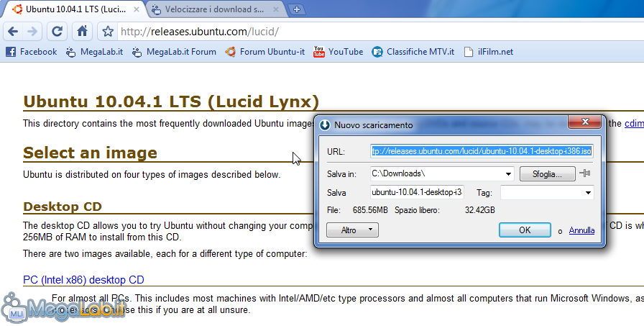Click the 685.56MB file size value
This screenshot has height=326, width=644.
pos(370,210)
